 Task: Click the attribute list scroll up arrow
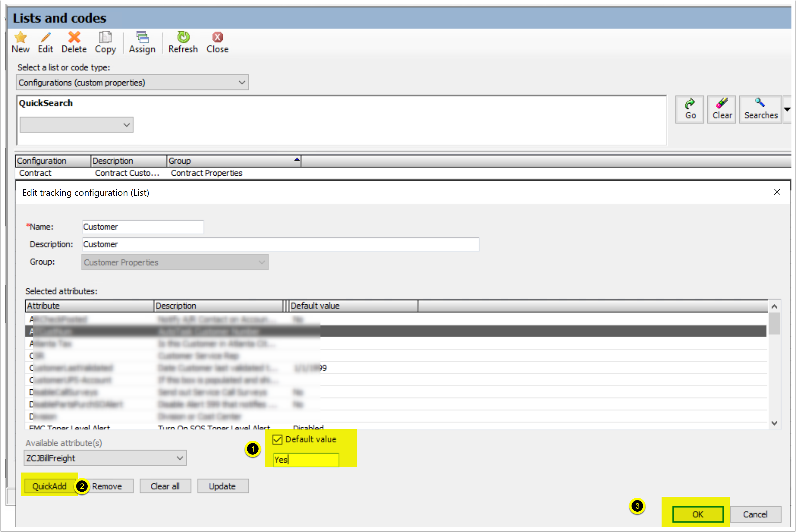pos(774,307)
